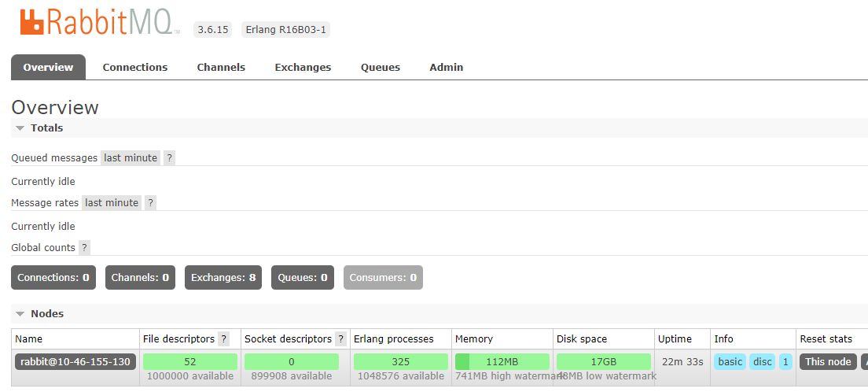
Task: Click the Exchanges: 8 count button
Action: [x=223, y=277]
